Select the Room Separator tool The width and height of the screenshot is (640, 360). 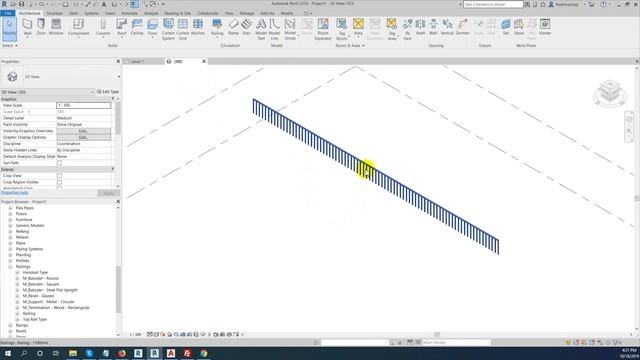tap(323, 29)
